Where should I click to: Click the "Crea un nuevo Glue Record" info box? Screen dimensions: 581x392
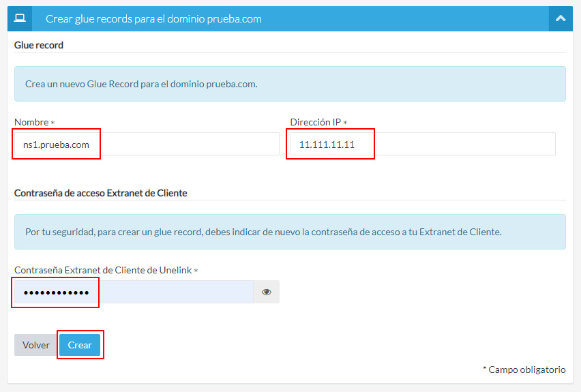click(290, 84)
